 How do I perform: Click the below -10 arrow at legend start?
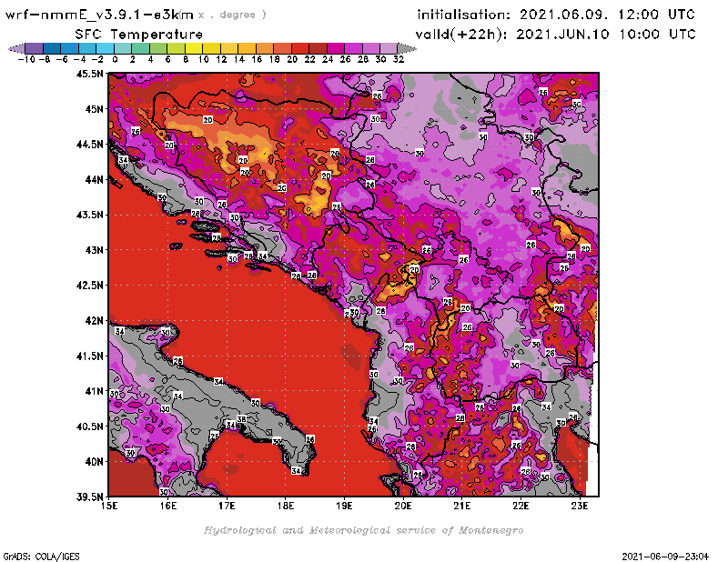[x=16, y=48]
